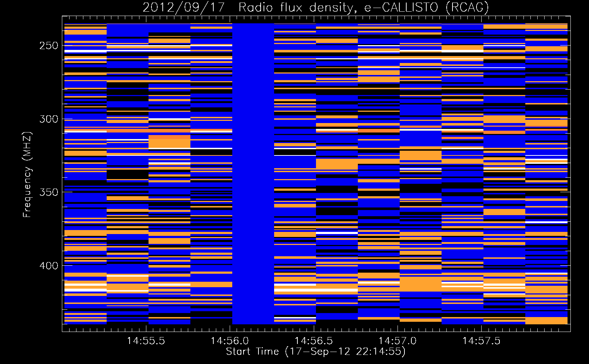The width and height of the screenshot is (589, 364).
Task: Click the 14:56.5 time tick label
Action: pyautogui.click(x=314, y=341)
